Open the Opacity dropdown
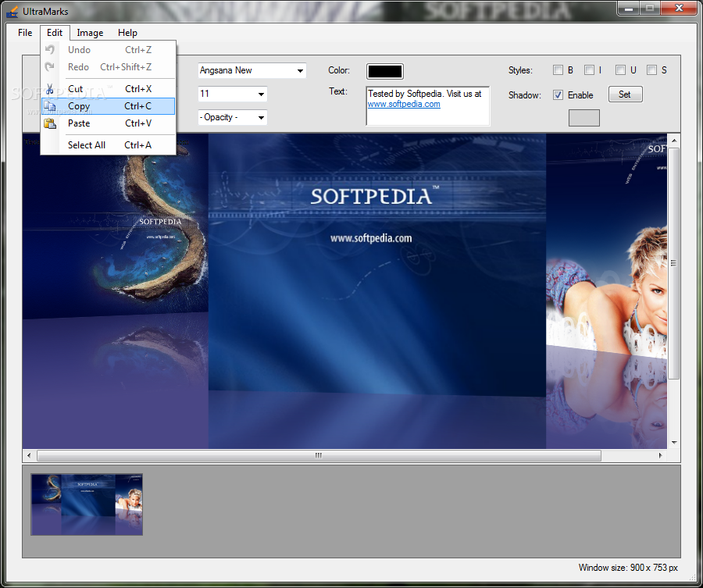 click(x=261, y=117)
